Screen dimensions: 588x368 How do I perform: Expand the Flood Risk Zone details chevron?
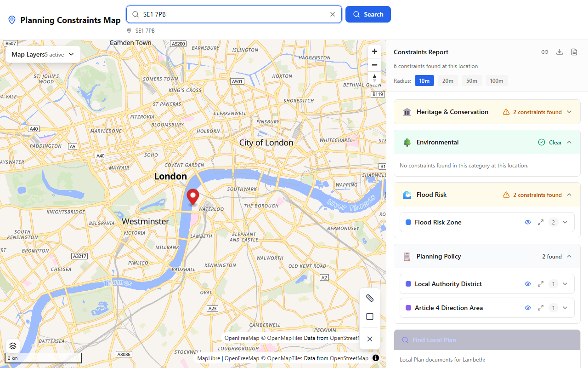(x=565, y=222)
